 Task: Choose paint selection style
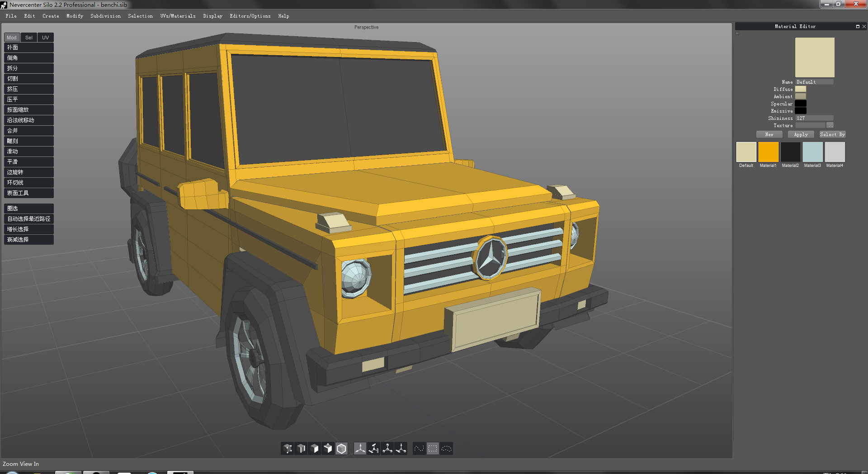(x=419, y=449)
